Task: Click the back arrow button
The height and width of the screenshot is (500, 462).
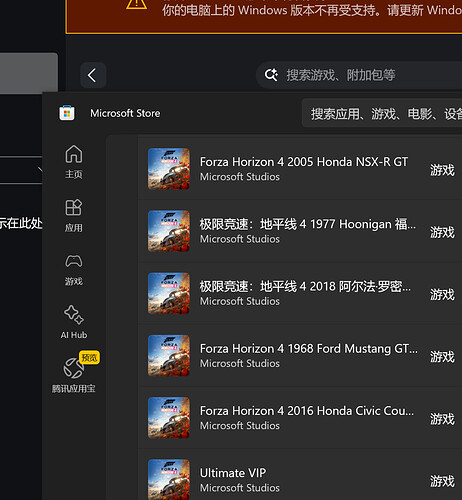Action: pyautogui.click(x=93, y=75)
